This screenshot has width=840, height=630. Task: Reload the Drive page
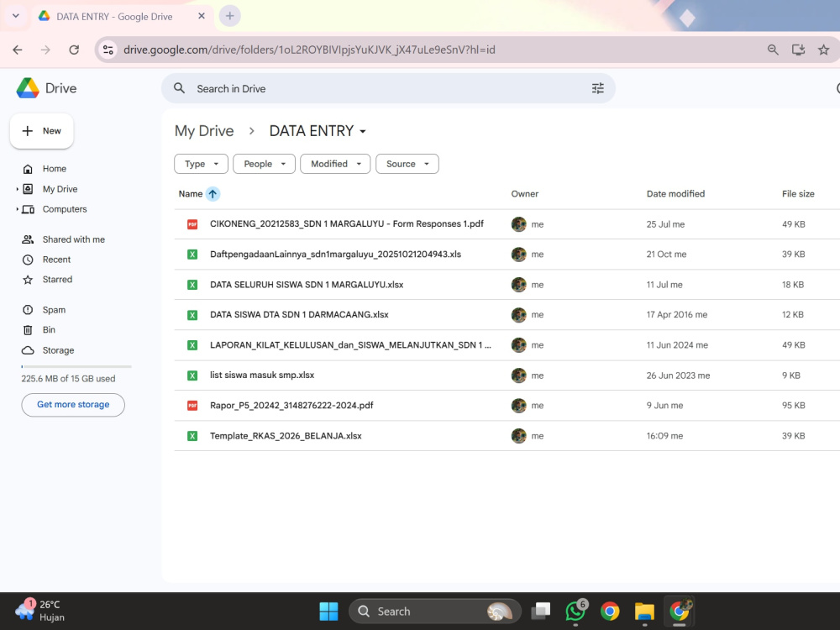[x=74, y=50]
